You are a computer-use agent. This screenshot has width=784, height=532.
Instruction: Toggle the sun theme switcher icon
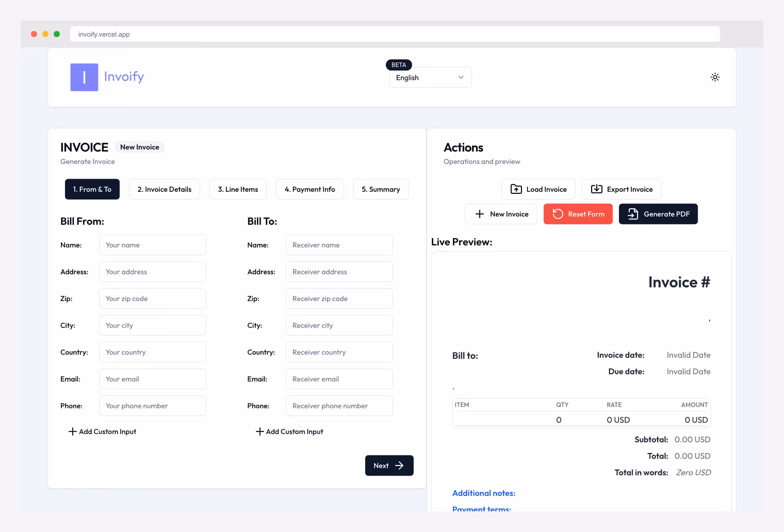(715, 77)
